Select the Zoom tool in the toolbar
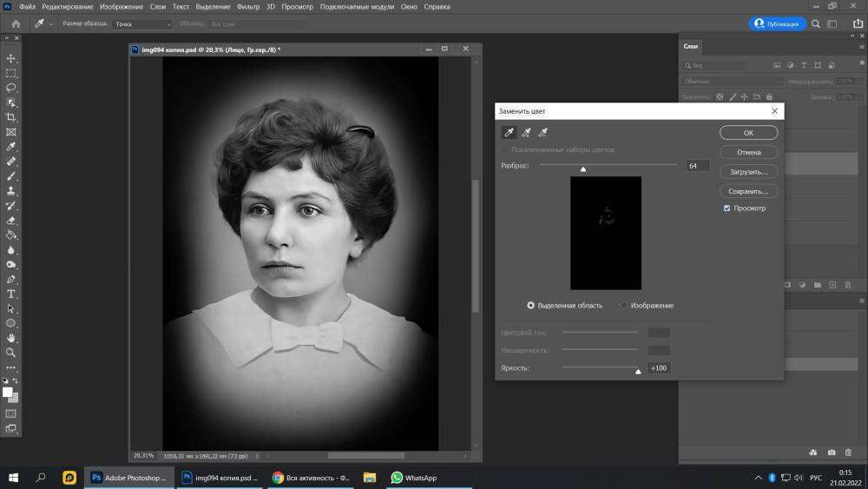Image resolution: width=868 pixels, height=489 pixels. 11,353
